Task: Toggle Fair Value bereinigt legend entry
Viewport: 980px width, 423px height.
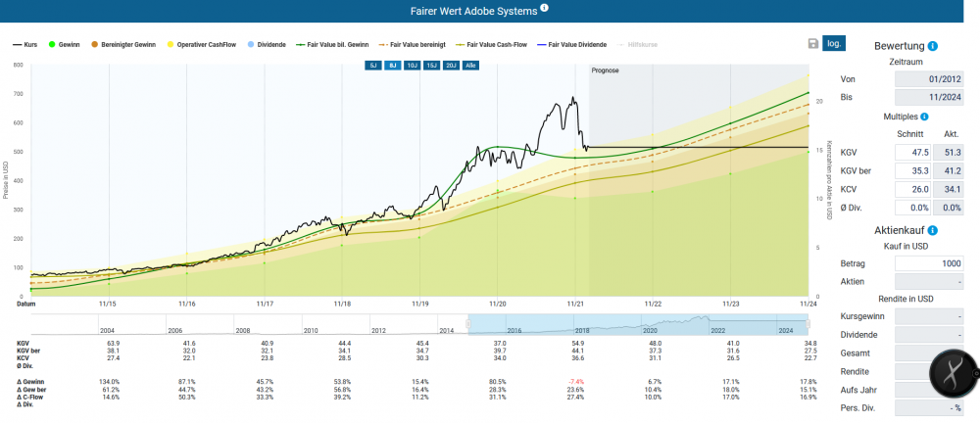Action: tap(413, 45)
